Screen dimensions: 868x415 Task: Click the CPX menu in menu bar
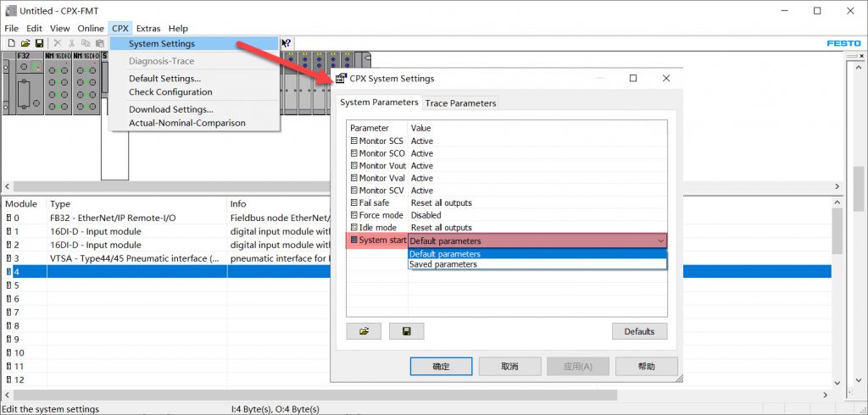[120, 28]
